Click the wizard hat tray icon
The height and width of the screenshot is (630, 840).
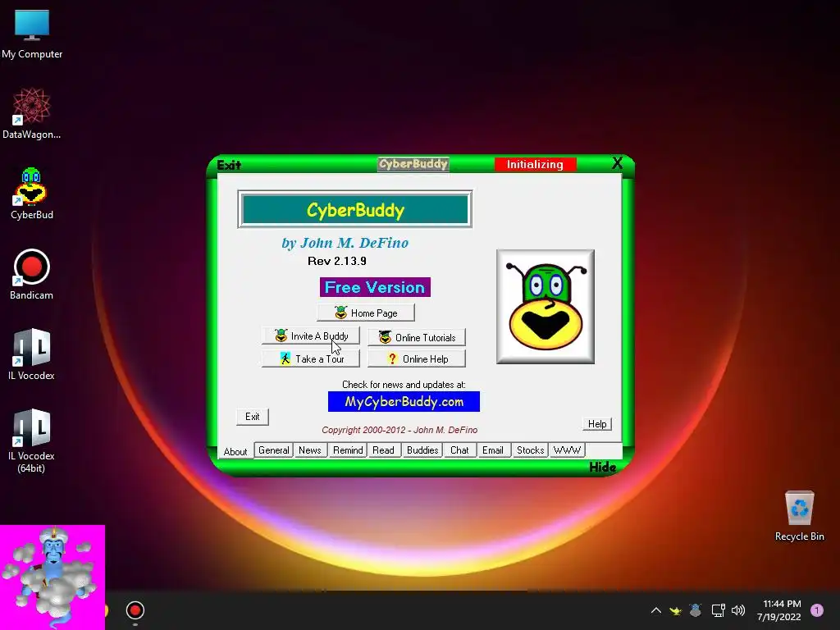[x=696, y=610]
